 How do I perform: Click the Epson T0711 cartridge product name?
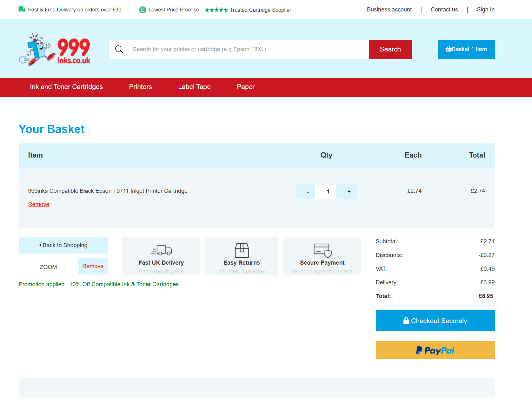(x=108, y=191)
